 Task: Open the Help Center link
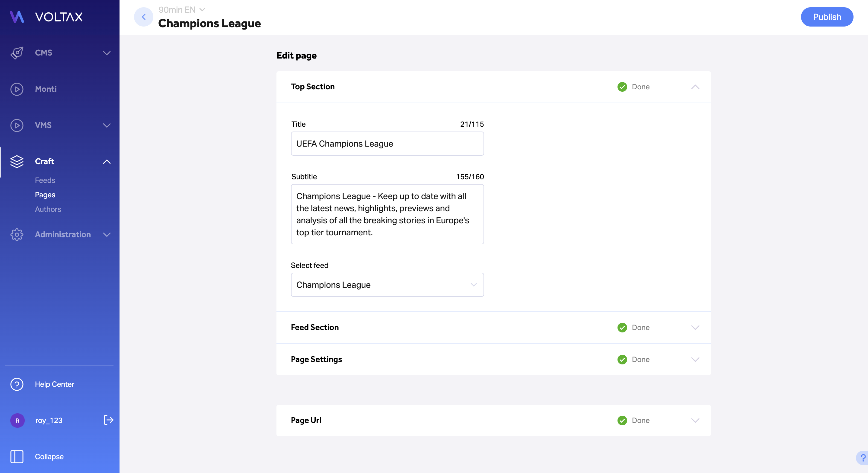pyautogui.click(x=54, y=384)
